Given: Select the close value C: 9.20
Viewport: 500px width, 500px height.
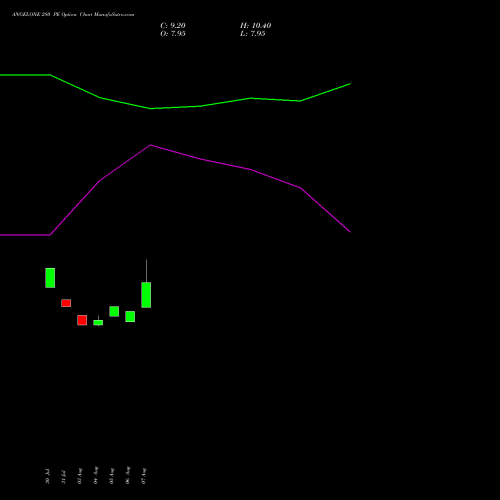Looking at the screenshot, I should pyautogui.click(x=173, y=26).
